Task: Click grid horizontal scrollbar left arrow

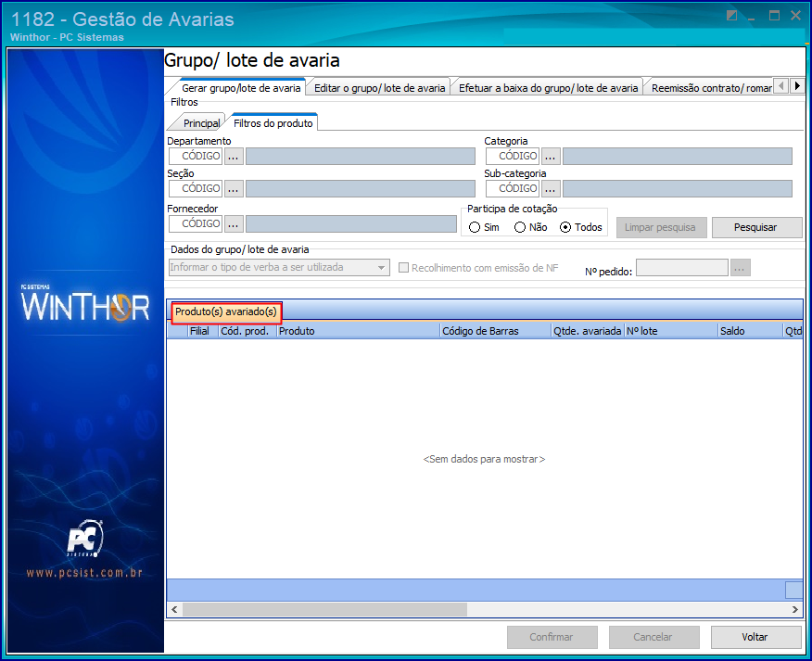Action: coord(174,609)
